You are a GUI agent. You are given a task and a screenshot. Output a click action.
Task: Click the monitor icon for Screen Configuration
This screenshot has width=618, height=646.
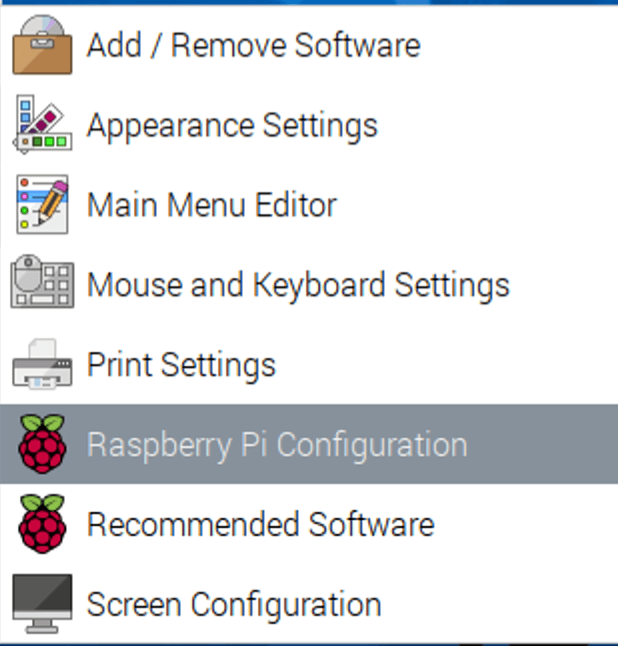point(42,604)
